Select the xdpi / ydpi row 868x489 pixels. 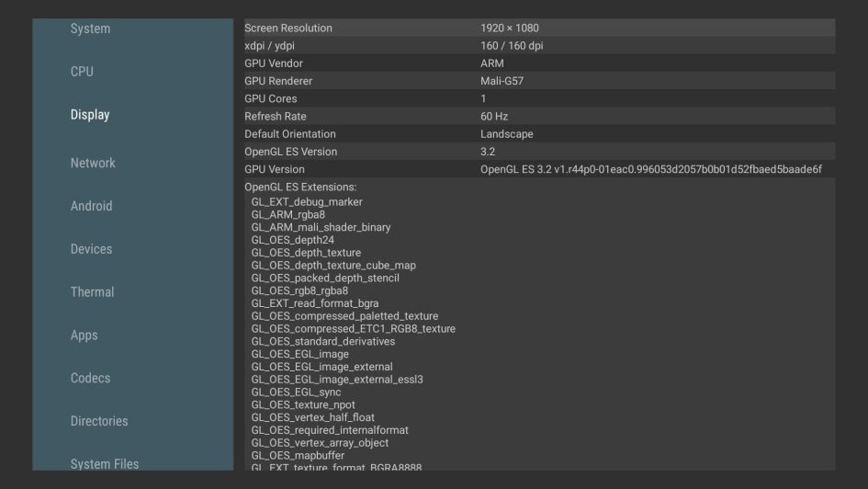(x=540, y=45)
